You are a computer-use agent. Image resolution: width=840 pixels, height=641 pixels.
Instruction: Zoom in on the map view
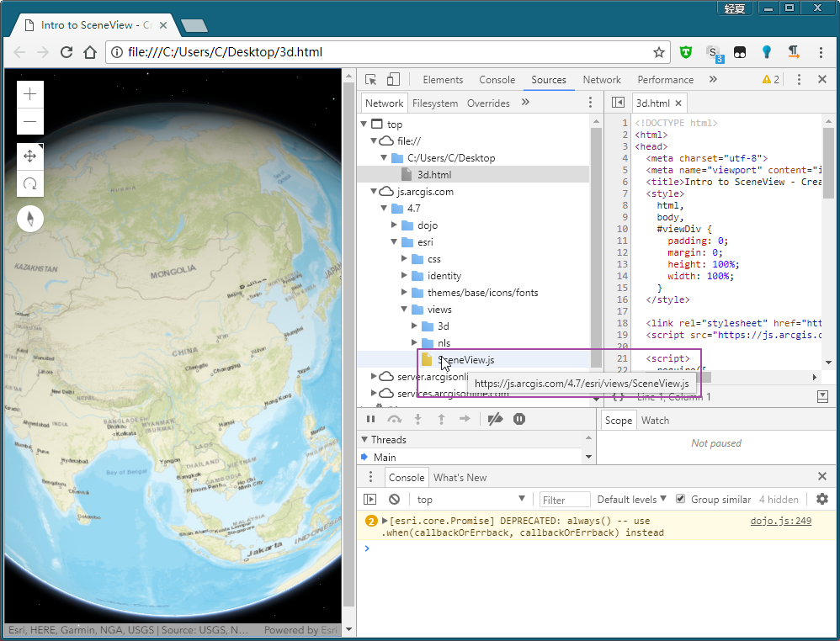point(30,93)
